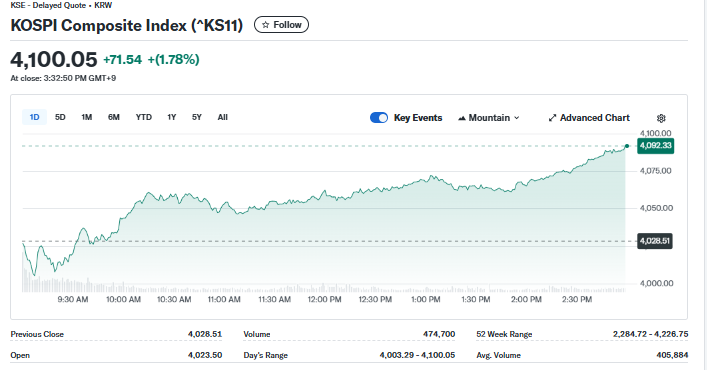This screenshot has height=370, width=707.
Task: Click the Avg. Volume value 405,884
Action: 672,355
